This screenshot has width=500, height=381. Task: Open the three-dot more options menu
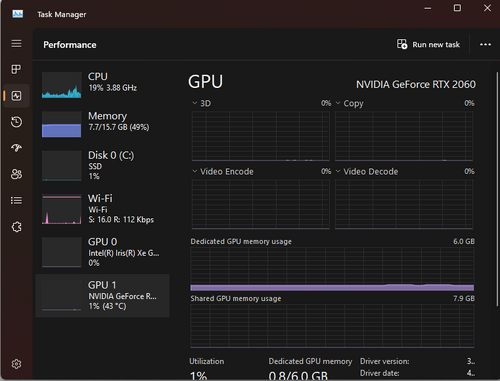[485, 44]
